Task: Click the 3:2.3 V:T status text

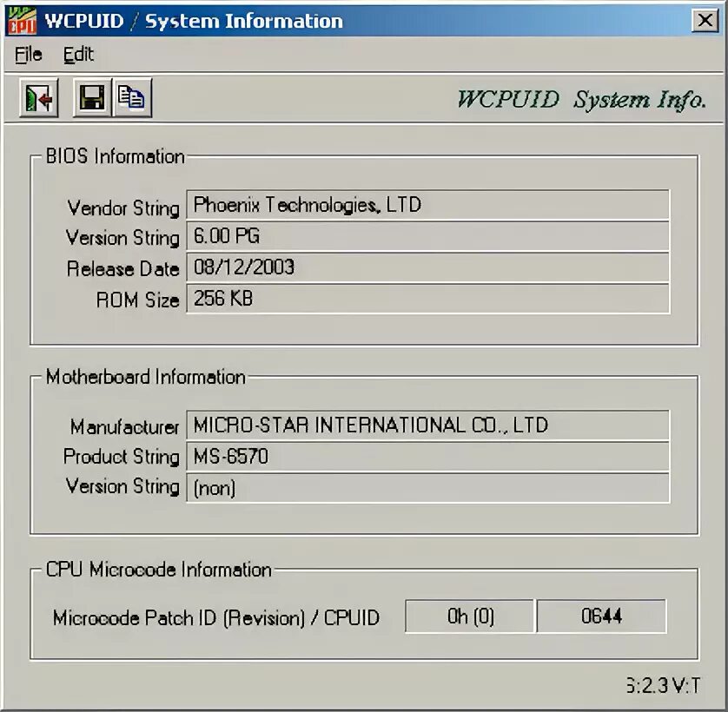Action: coord(664,686)
